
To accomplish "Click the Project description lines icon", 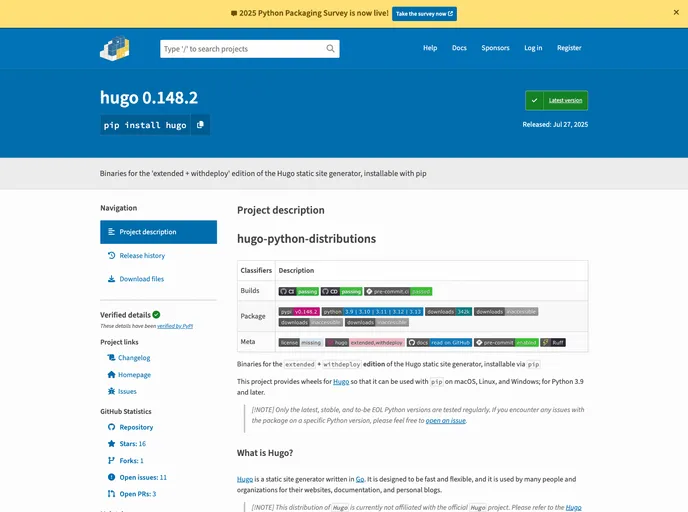I will [111, 232].
